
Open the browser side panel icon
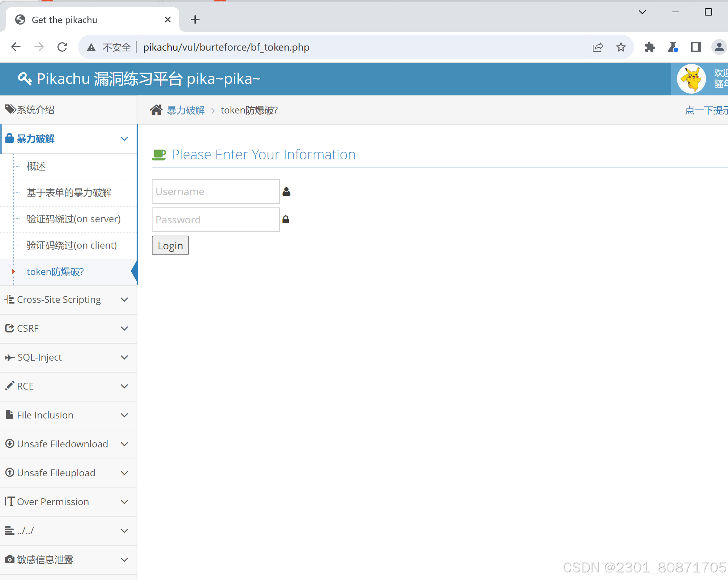pos(696,47)
